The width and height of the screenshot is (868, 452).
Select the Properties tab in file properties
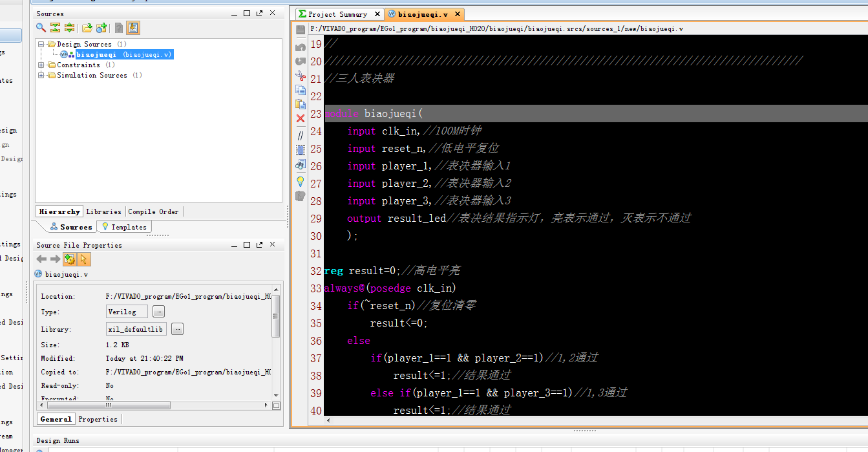(x=97, y=419)
